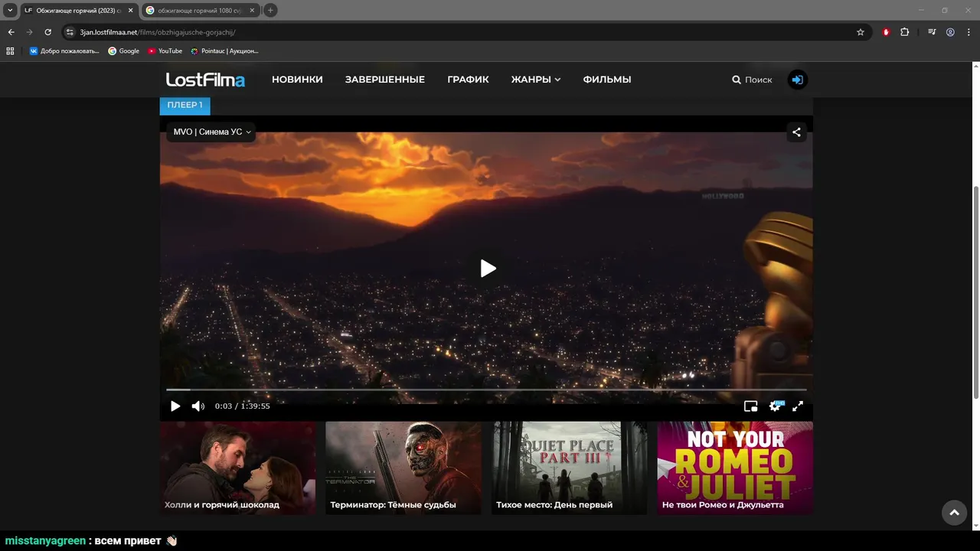Click the address bar URL field
The width and height of the screenshot is (980, 551).
467,32
